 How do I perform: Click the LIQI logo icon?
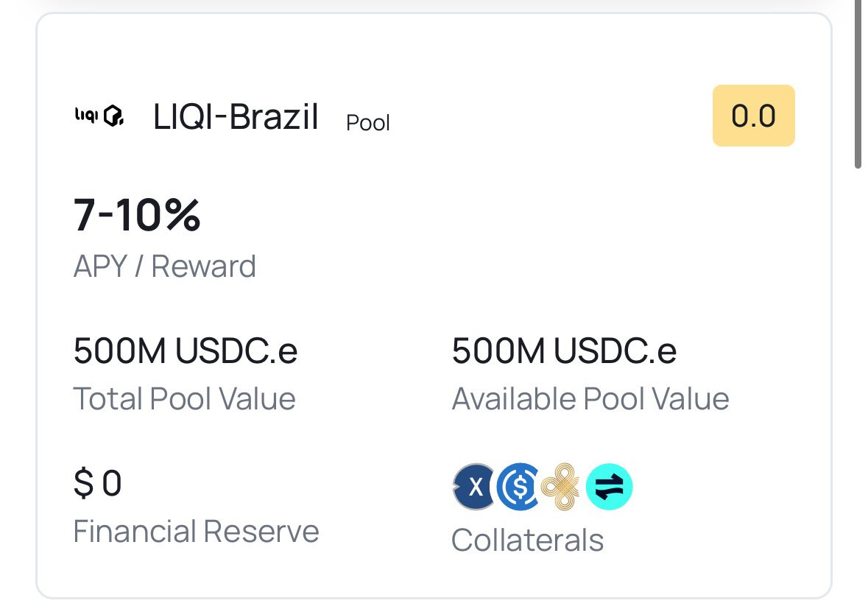99,116
